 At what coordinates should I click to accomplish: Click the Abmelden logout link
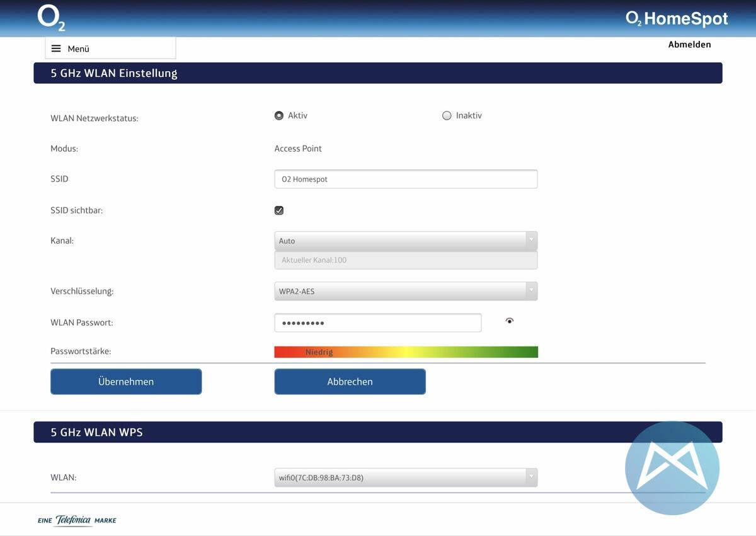pyautogui.click(x=689, y=45)
